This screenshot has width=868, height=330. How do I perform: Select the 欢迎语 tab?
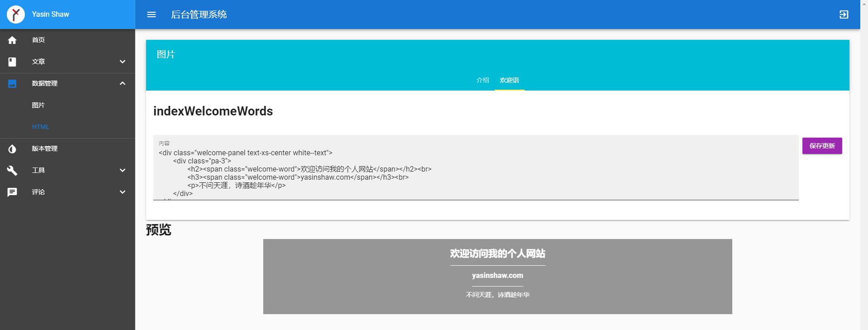click(x=509, y=80)
